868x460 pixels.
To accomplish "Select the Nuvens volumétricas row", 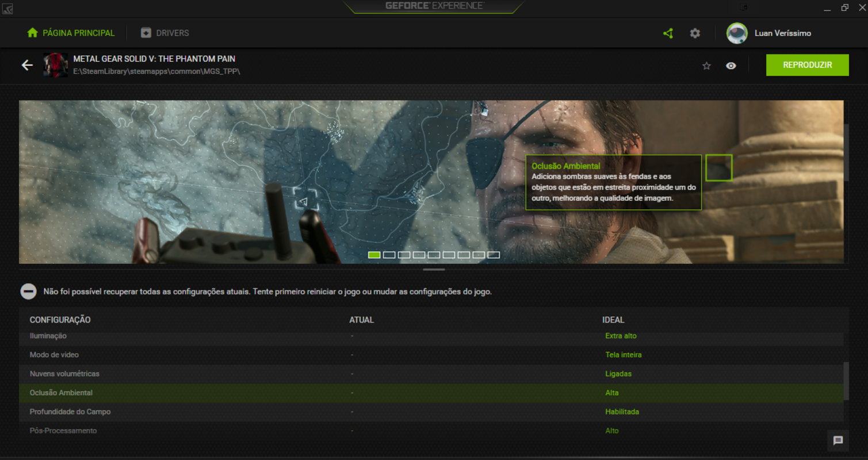I will 431,374.
